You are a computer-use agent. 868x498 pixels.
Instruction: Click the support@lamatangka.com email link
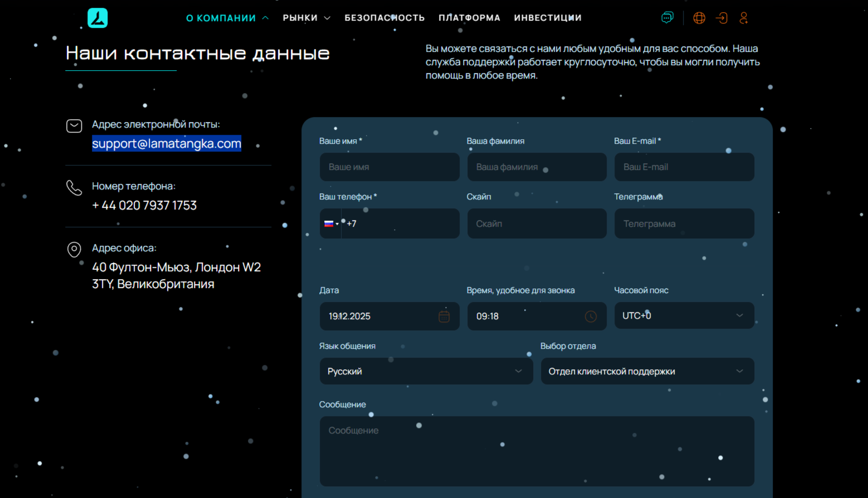[x=167, y=144]
